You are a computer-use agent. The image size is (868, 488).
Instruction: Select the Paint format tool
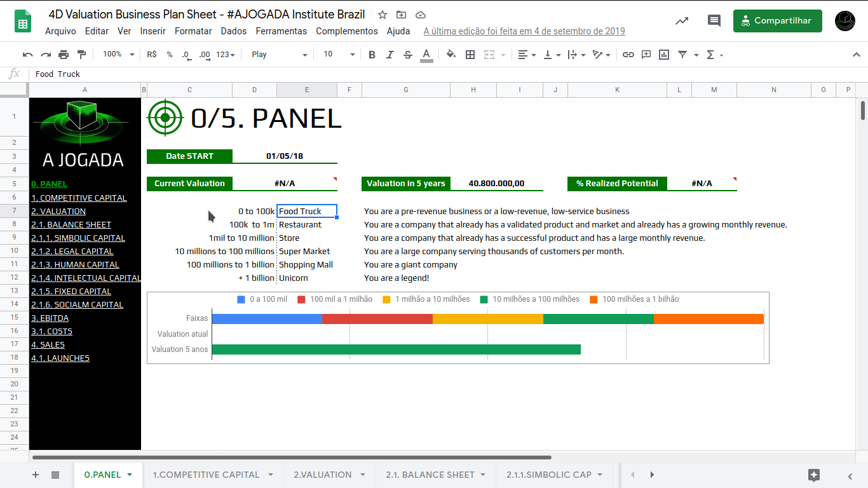pos(81,55)
